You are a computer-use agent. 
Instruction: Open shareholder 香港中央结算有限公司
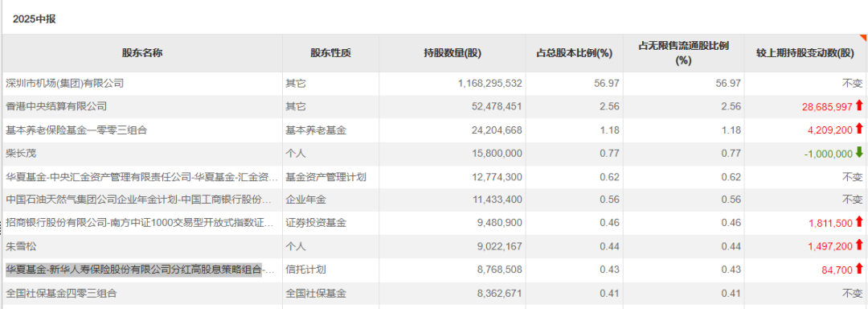pos(56,106)
